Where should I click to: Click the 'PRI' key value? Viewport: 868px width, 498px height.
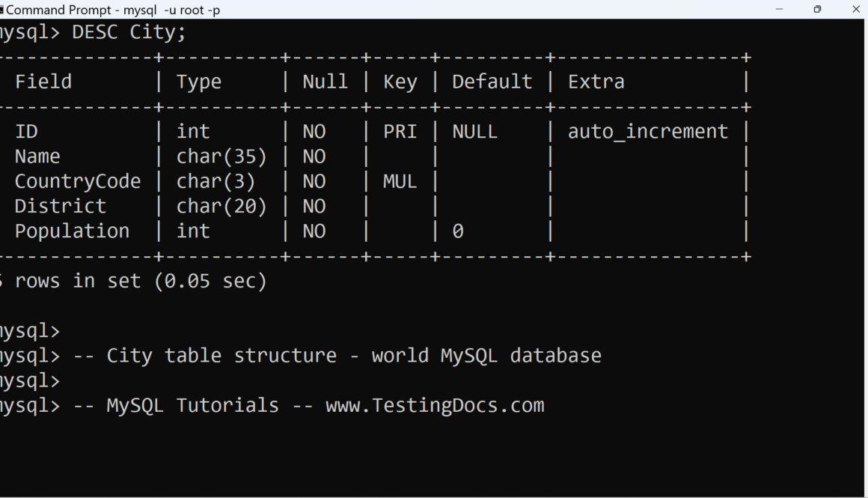point(400,132)
